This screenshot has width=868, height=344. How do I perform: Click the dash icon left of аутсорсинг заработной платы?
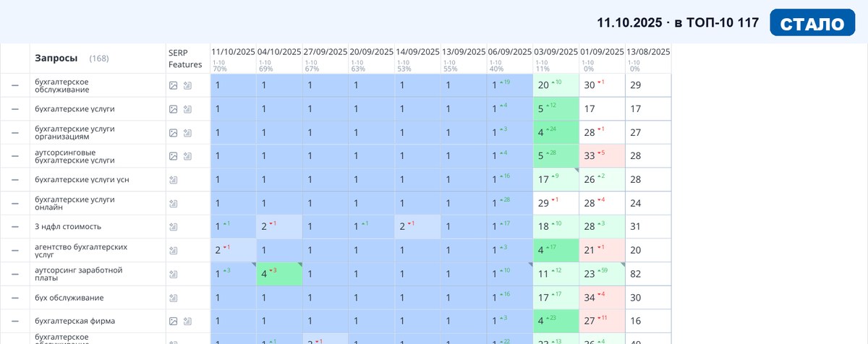click(x=14, y=274)
